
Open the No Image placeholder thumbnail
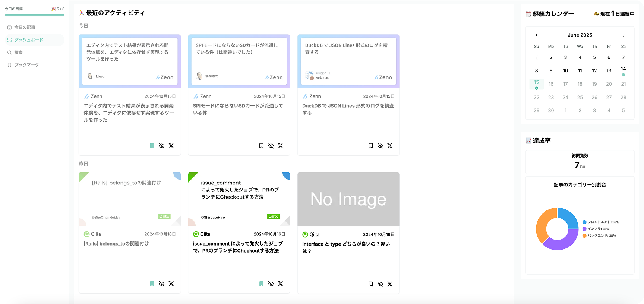coord(348,199)
